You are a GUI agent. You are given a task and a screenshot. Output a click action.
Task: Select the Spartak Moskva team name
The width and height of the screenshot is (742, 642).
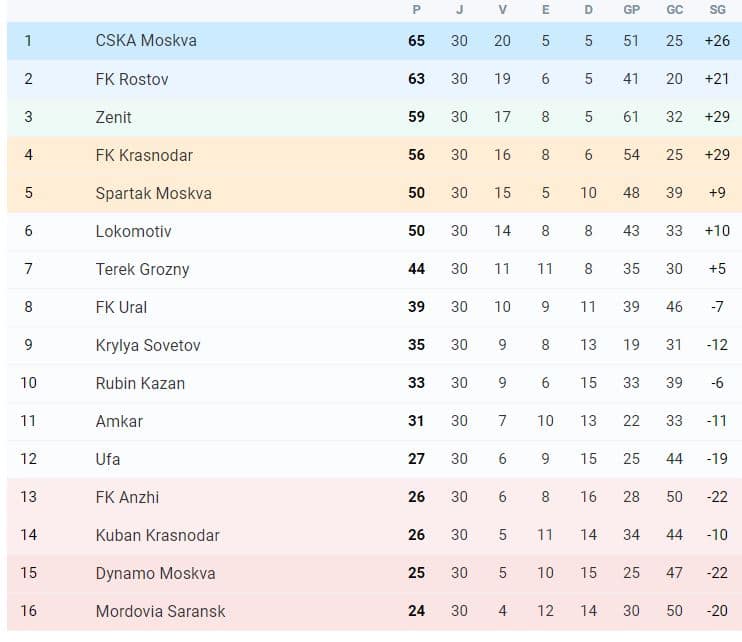pyautogui.click(x=153, y=193)
